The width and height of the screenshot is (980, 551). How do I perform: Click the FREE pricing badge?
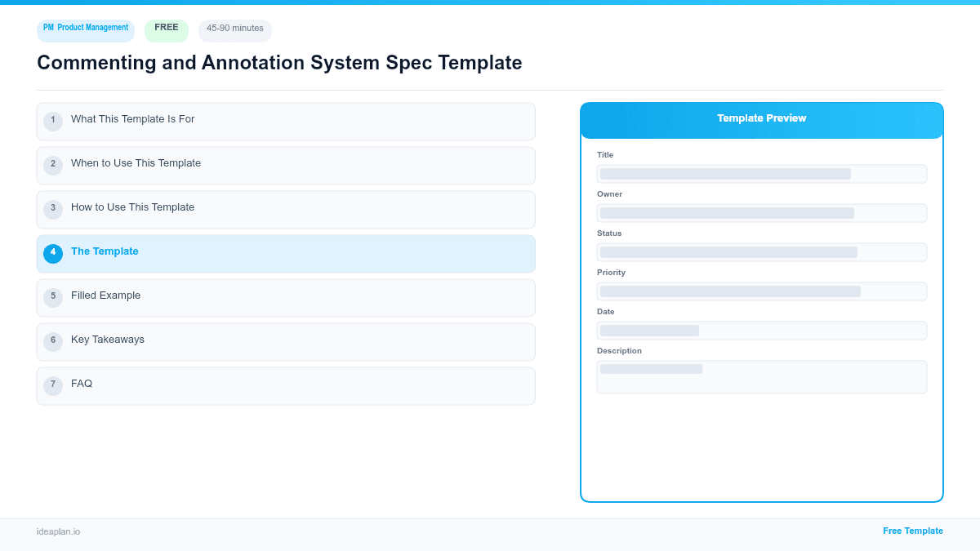(166, 27)
